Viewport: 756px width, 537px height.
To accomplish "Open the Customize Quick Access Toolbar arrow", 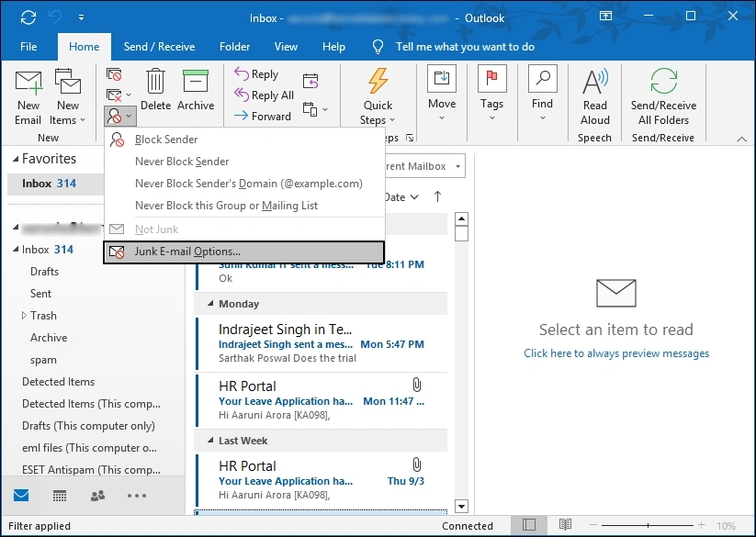I will coord(81,17).
